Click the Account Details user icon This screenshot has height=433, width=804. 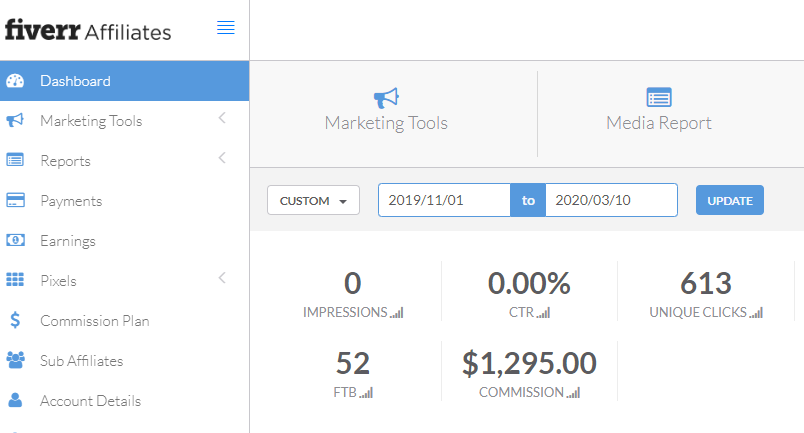[x=15, y=401]
